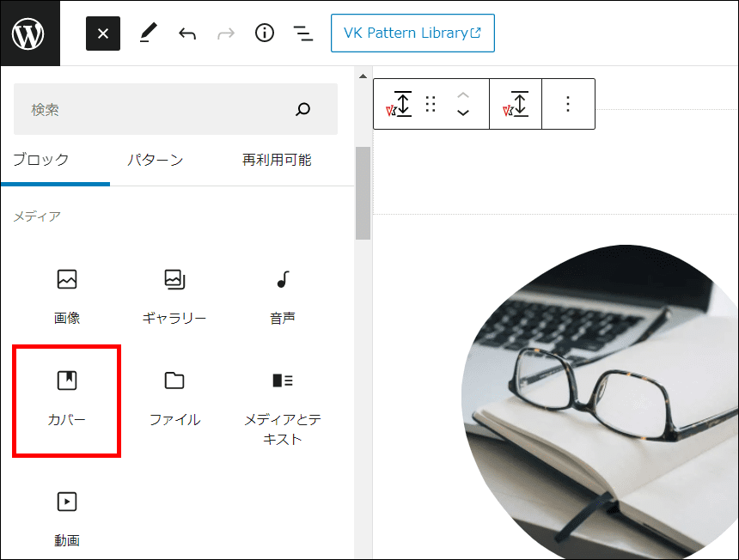Insert the ファイル file block

click(174, 399)
